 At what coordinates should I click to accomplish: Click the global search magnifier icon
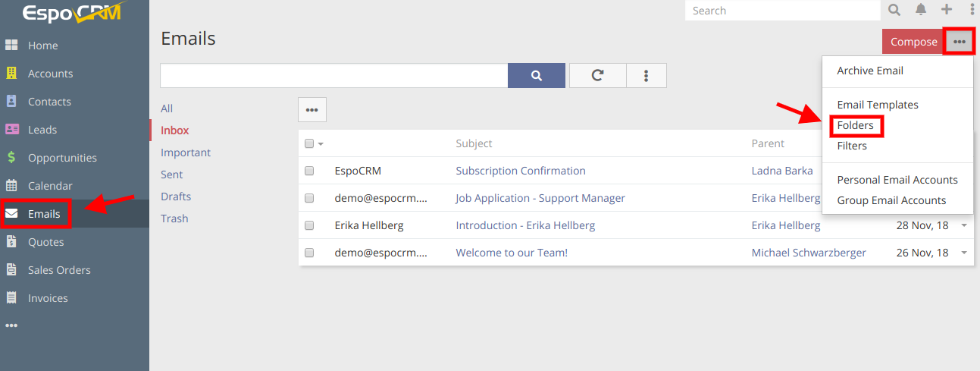pos(894,10)
